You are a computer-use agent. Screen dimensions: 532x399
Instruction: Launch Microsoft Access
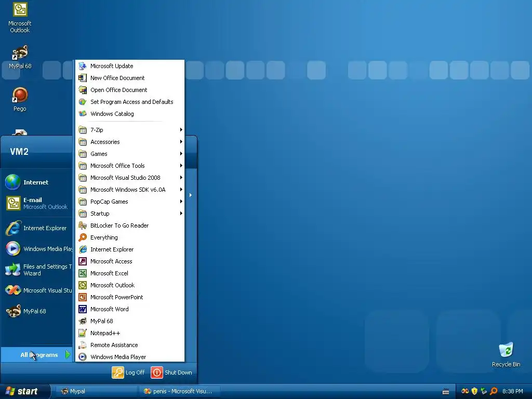click(x=129, y=261)
